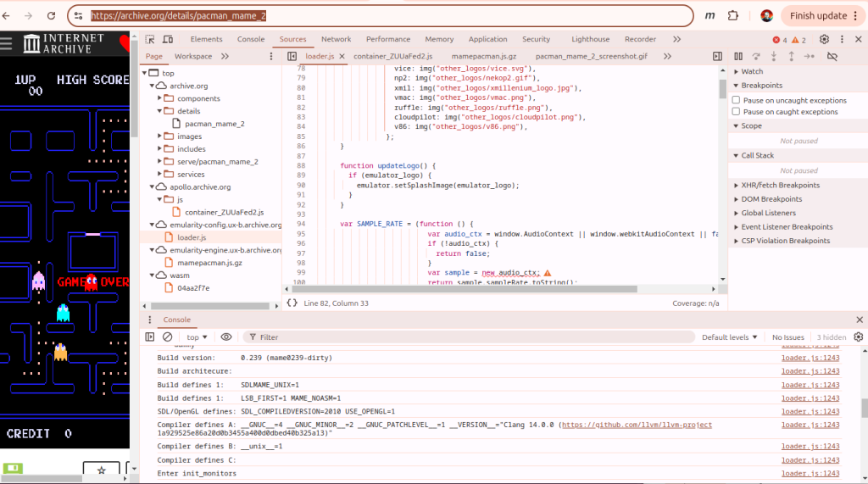Screen dimensions: 868x484
Task: Select pacman_mame_2 file in tree
Action: click(x=214, y=124)
